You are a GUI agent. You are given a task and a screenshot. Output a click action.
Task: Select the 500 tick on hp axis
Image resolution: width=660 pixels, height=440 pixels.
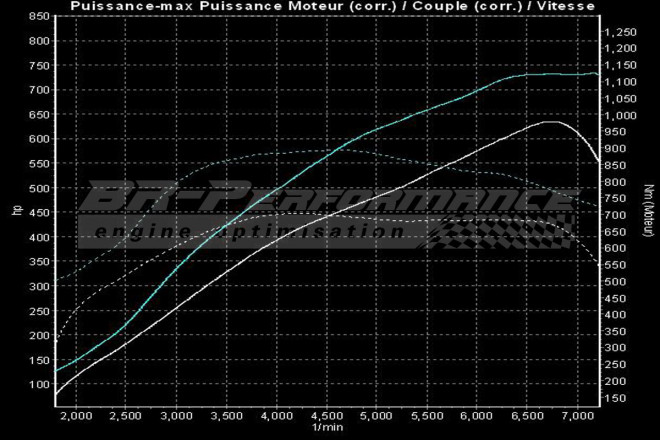(x=37, y=188)
